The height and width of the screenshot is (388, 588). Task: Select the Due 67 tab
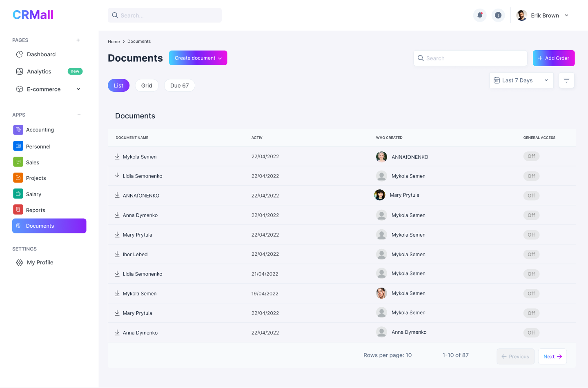pos(179,86)
